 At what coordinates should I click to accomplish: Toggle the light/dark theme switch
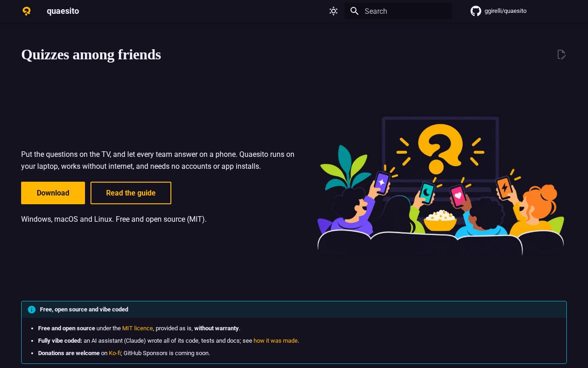334,11
